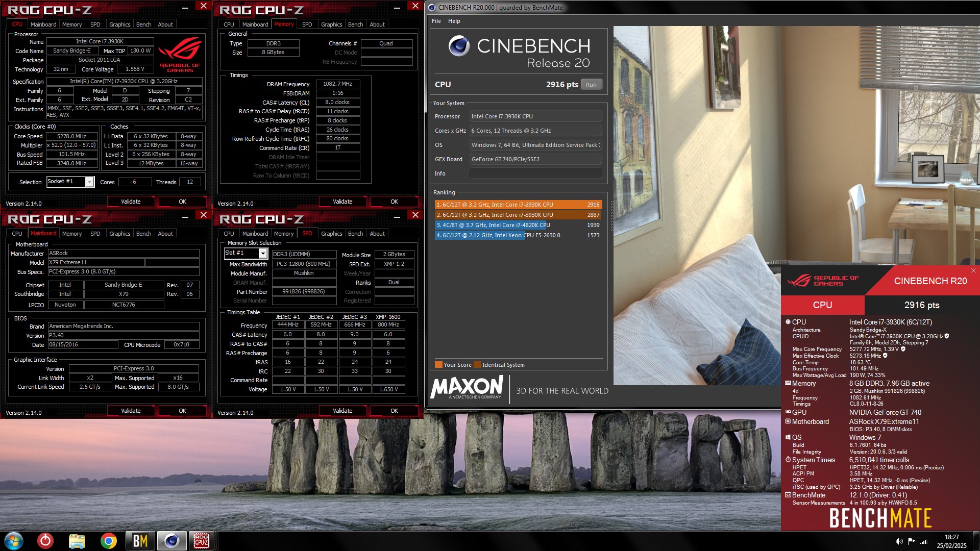Click OK in the SPD tab window

click(x=394, y=411)
